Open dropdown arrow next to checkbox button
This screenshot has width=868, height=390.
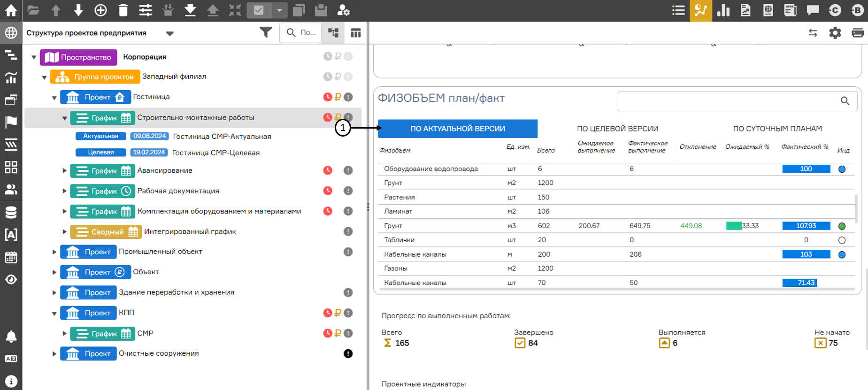279,10
